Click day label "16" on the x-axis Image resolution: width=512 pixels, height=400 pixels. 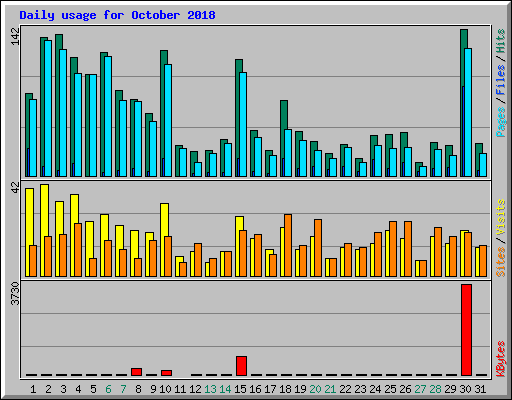click(x=255, y=389)
